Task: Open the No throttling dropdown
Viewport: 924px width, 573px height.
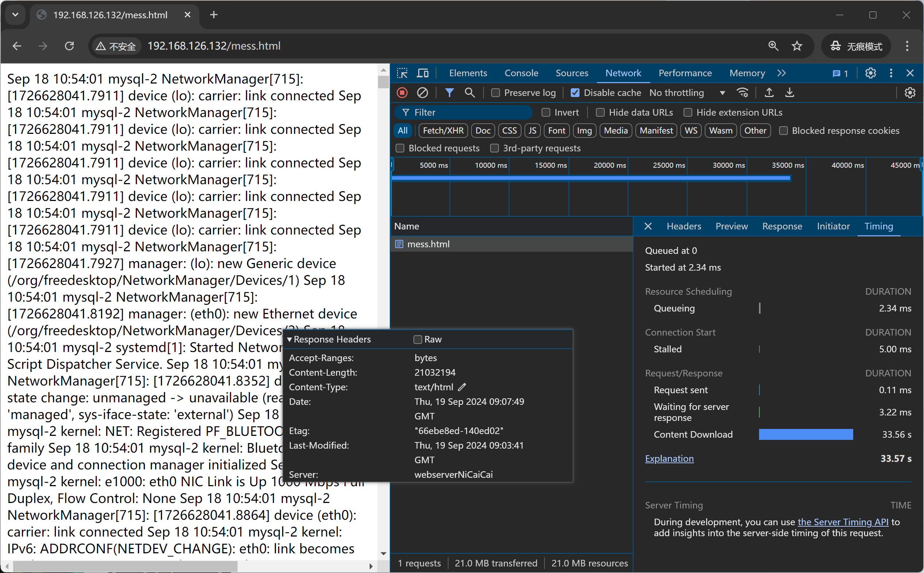Action: [x=687, y=93]
